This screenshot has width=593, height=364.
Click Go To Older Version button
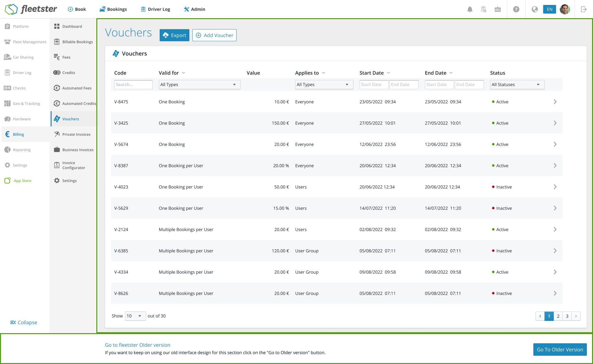560,350
